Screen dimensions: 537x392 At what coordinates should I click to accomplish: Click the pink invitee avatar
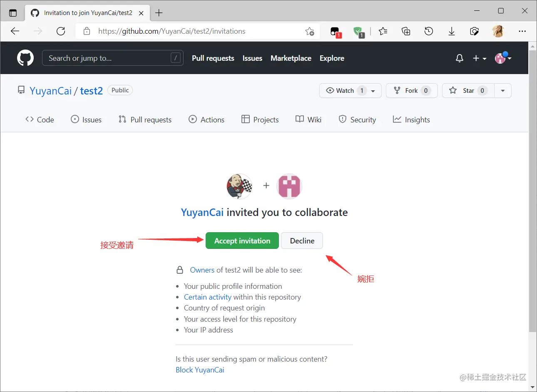[x=289, y=186]
